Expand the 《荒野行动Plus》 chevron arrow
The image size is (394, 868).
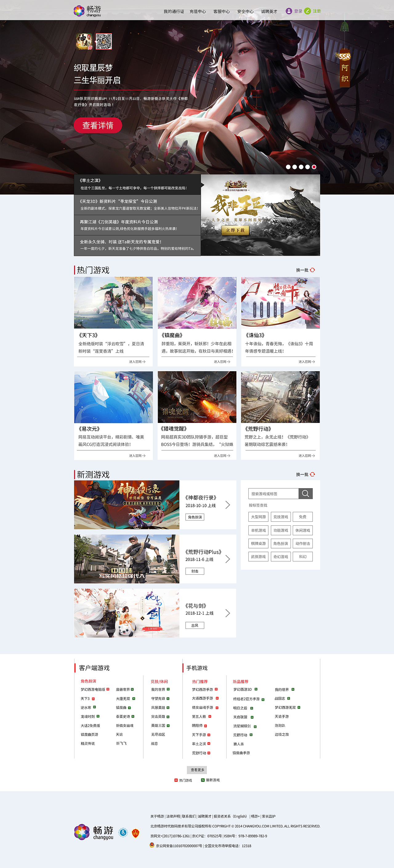[228, 559]
